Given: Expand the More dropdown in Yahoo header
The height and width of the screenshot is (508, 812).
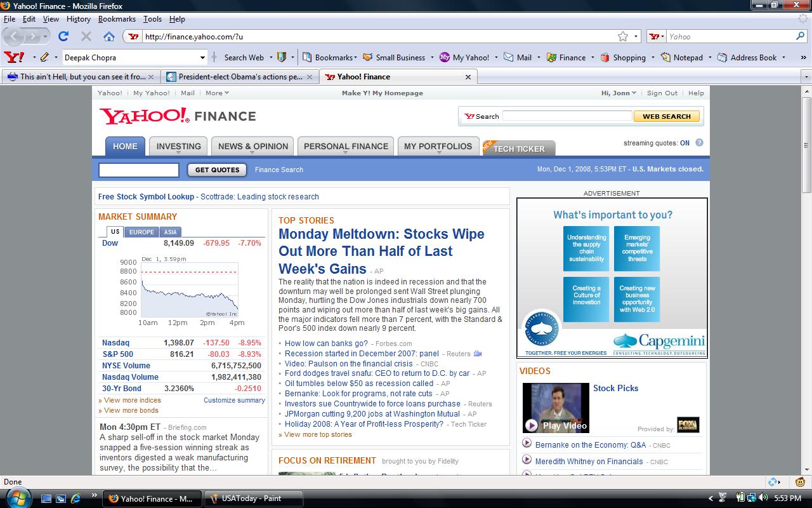Looking at the screenshot, I should pyautogui.click(x=217, y=93).
